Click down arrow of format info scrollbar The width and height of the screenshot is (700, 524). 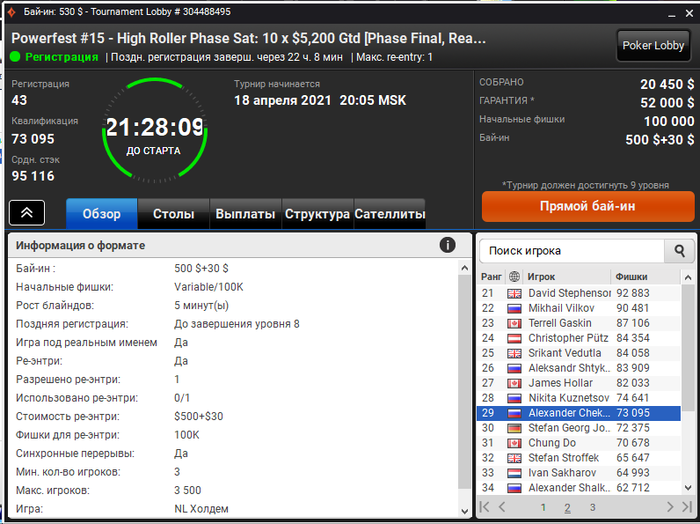464,512
